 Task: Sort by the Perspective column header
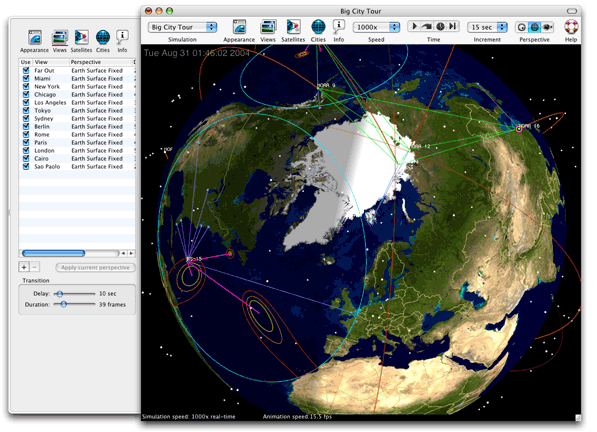pos(102,63)
